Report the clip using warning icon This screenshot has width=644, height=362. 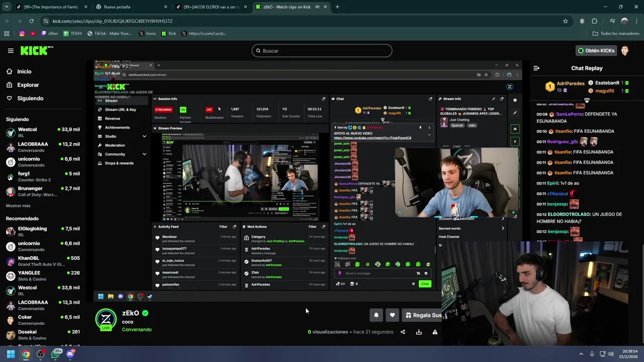coord(435,332)
